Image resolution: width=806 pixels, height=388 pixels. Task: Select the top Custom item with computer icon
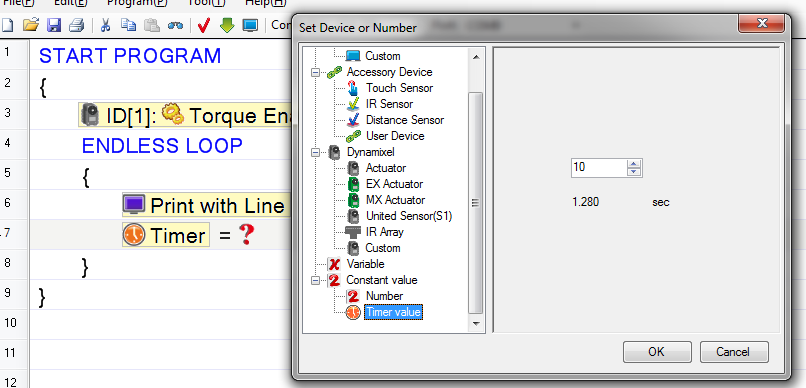click(382, 56)
